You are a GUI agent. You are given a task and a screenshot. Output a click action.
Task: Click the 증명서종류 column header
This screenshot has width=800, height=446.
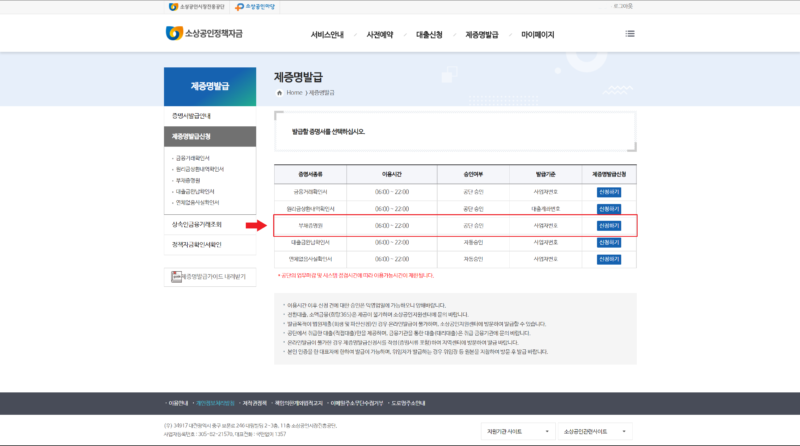(310, 175)
